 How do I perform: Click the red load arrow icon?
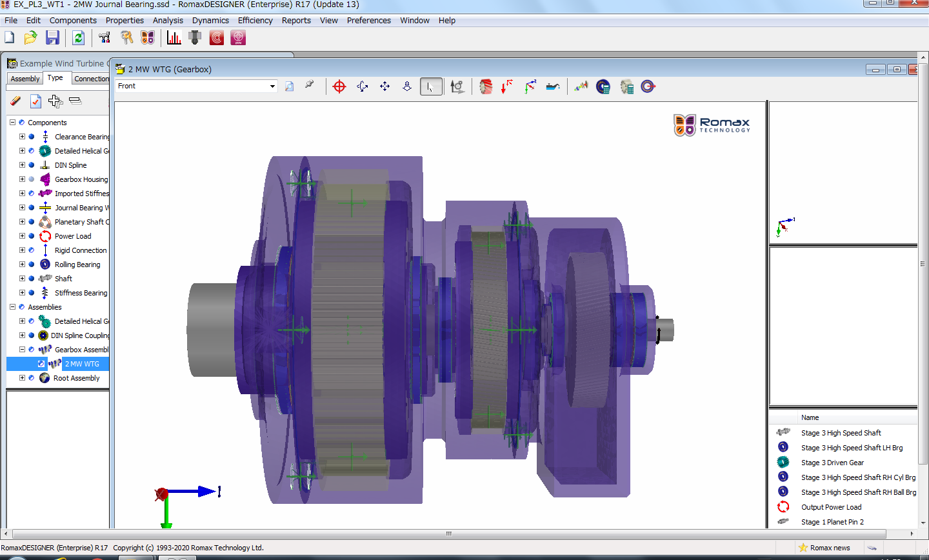point(507,86)
